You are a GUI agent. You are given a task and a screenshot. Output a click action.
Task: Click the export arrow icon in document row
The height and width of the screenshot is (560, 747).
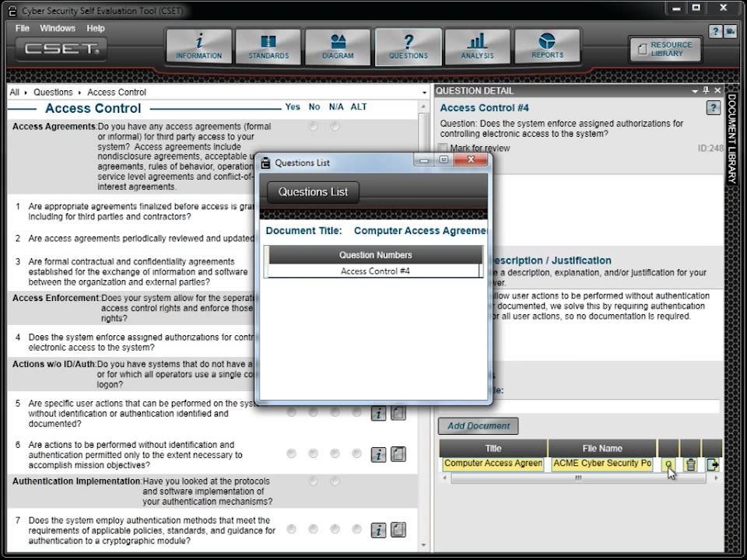(x=712, y=464)
